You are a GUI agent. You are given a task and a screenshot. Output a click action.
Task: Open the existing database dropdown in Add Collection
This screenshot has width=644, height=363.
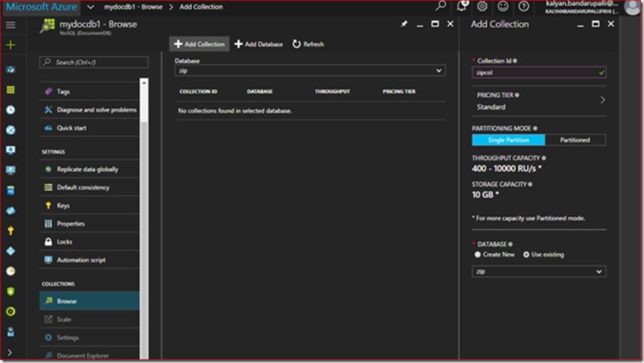(x=538, y=271)
